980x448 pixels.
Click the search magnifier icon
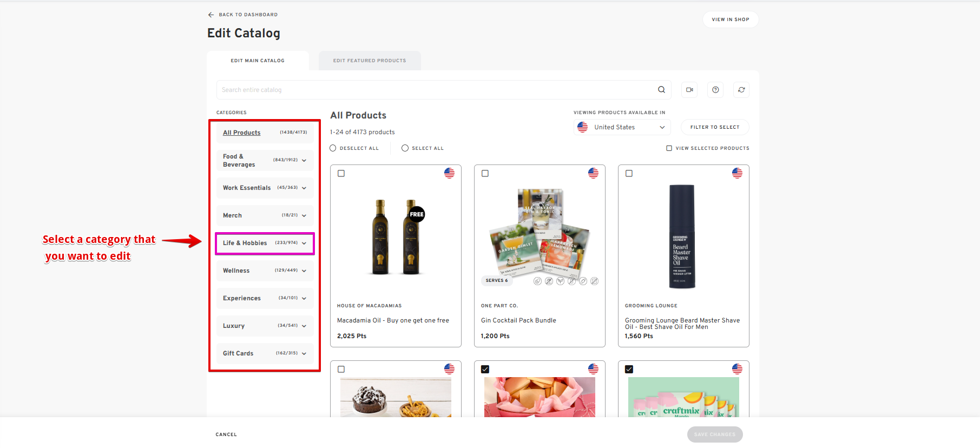tap(661, 90)
